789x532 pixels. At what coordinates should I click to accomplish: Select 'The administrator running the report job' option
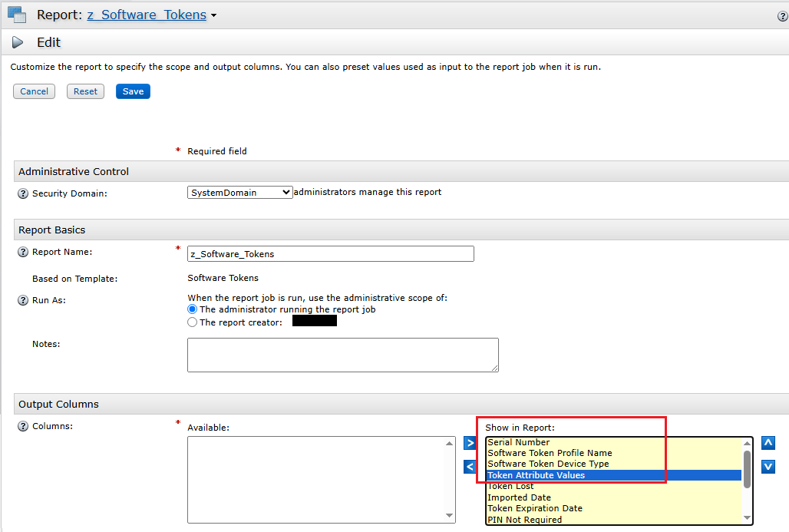click(192, 309)
